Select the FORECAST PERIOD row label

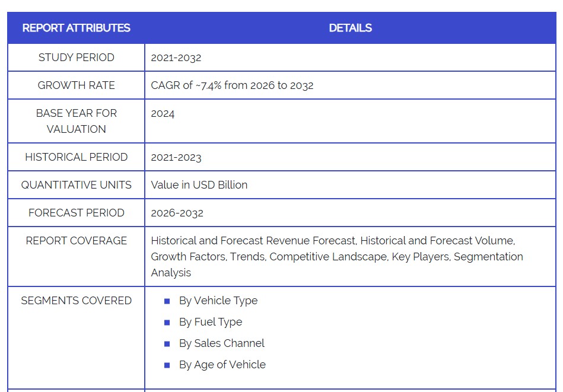pyautogui.click(x=76, y=213)
